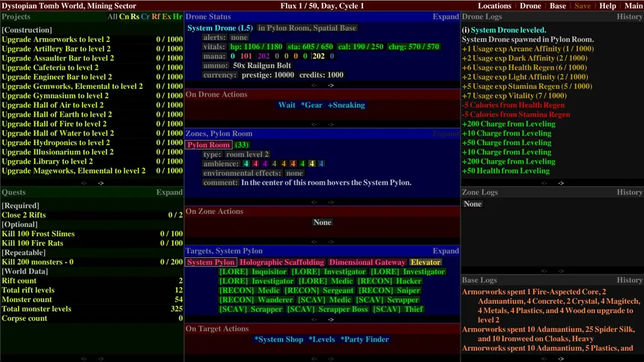644x362 pixels.
Task: Expand the Zones, Pylon Room panel
Action: pos(446,134)
